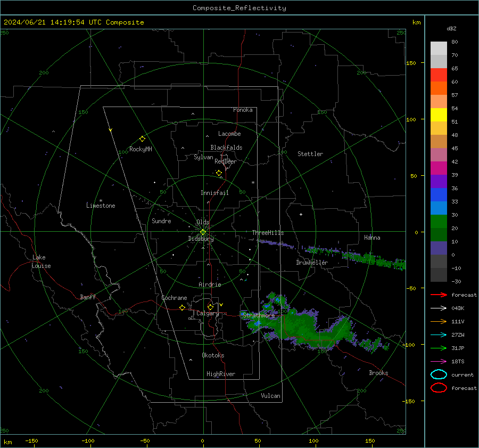Image resolution: width=479 pixels, height=448 pixels.
Task: Click the Cochrane city label
Action: [x=174, y=298]
